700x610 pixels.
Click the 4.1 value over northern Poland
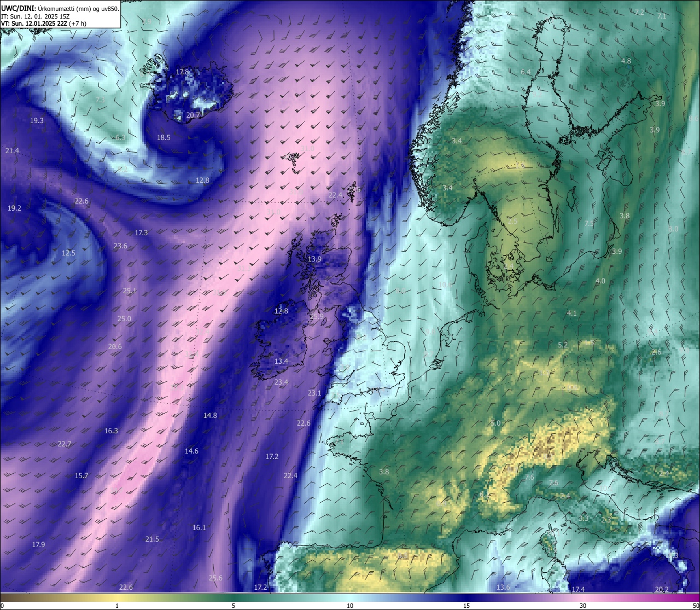point(572,313)
